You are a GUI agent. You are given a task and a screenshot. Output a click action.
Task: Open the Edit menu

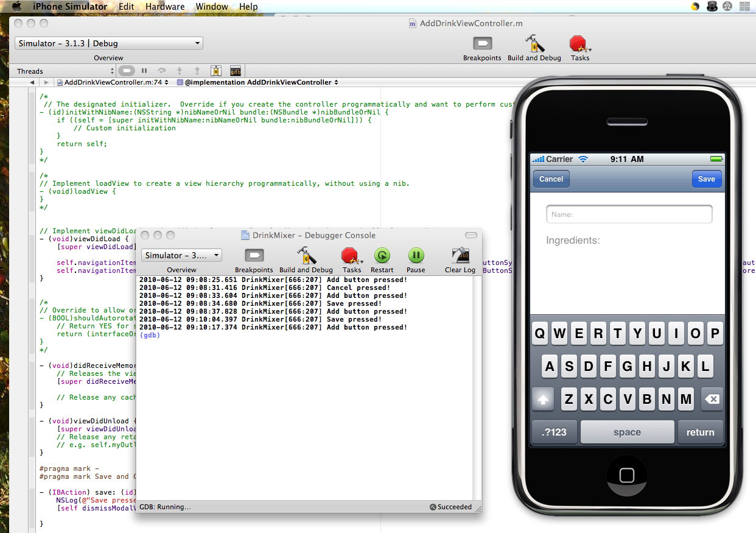tap(127, 7)
